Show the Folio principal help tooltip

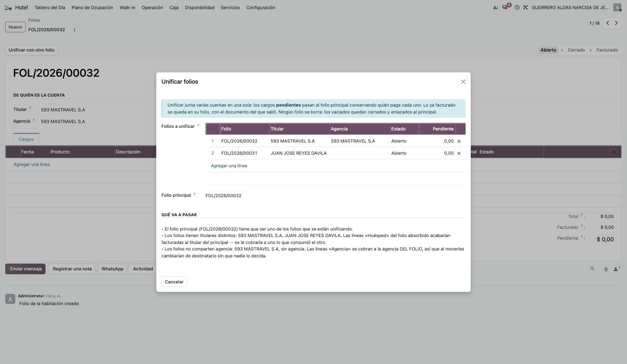coord(194,195)
